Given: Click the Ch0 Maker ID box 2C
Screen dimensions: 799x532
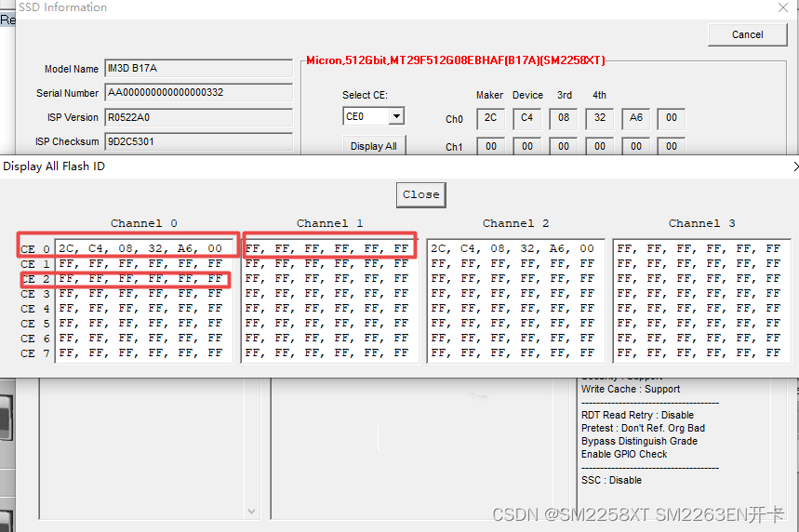Looking at the screenshot, I should click(491, 118).
